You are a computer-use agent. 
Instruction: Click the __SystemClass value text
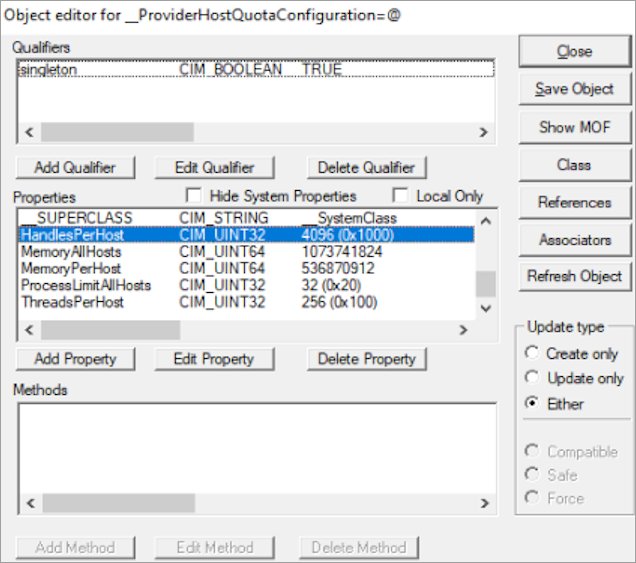click(x=349, y=218)
